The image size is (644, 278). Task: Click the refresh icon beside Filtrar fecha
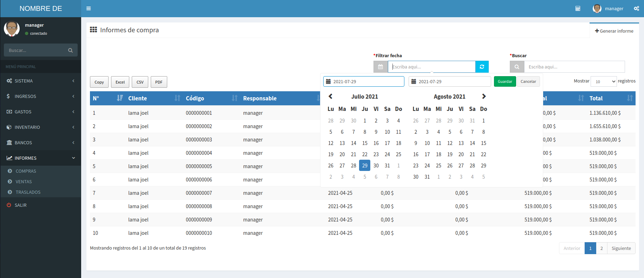click(x=482, y=67)
